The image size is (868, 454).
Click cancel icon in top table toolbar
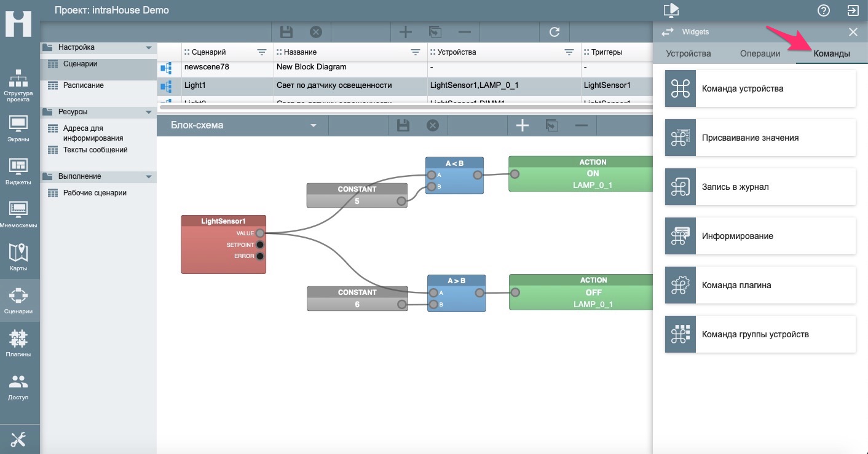(x=315, y=32)
